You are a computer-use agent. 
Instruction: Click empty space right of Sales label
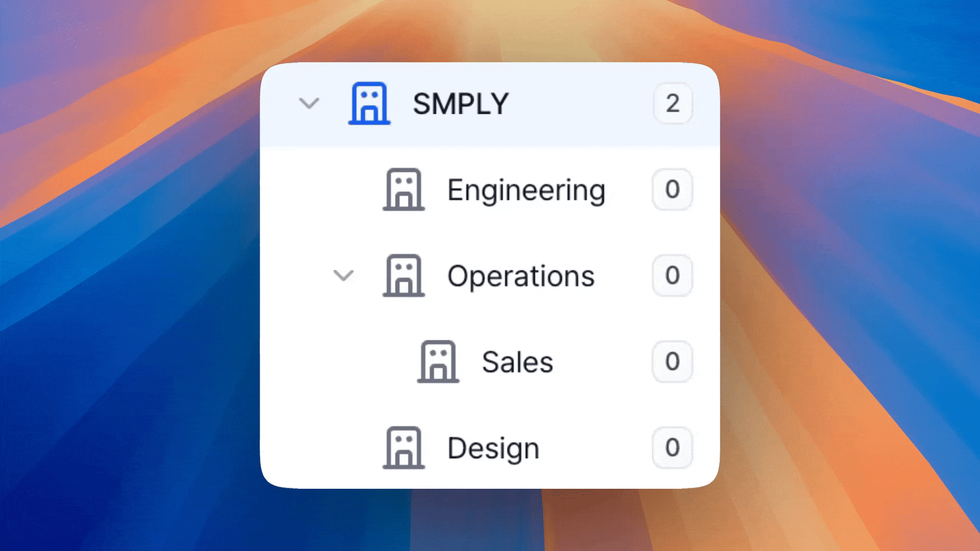click(x=602, y=362)
